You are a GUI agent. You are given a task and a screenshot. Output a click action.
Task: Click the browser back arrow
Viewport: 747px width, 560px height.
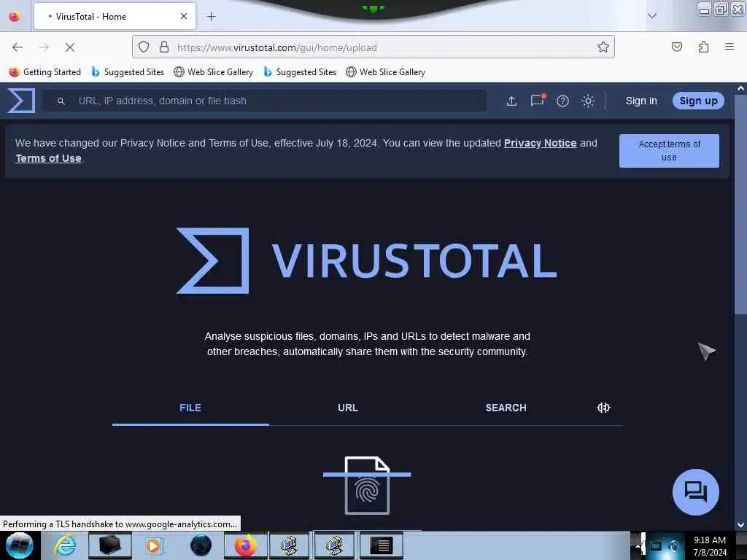coord(18,47)
